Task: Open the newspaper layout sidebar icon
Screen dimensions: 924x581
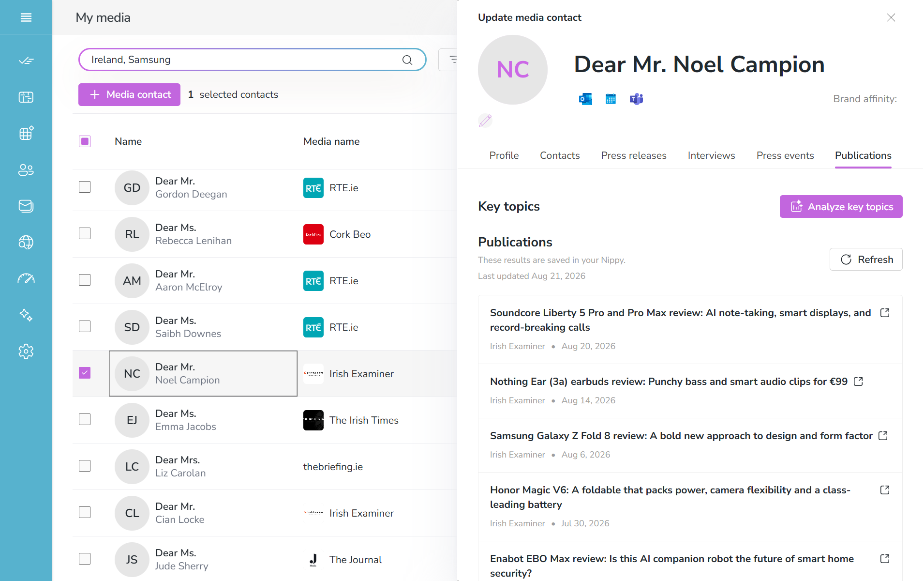Action: coord(26,97)
